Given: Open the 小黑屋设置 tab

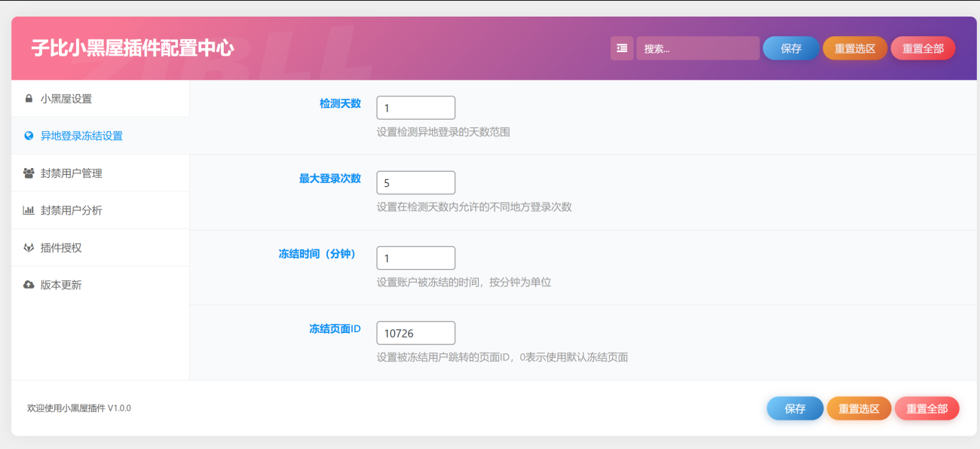Looking at the screenshot, I should (66, 99).
